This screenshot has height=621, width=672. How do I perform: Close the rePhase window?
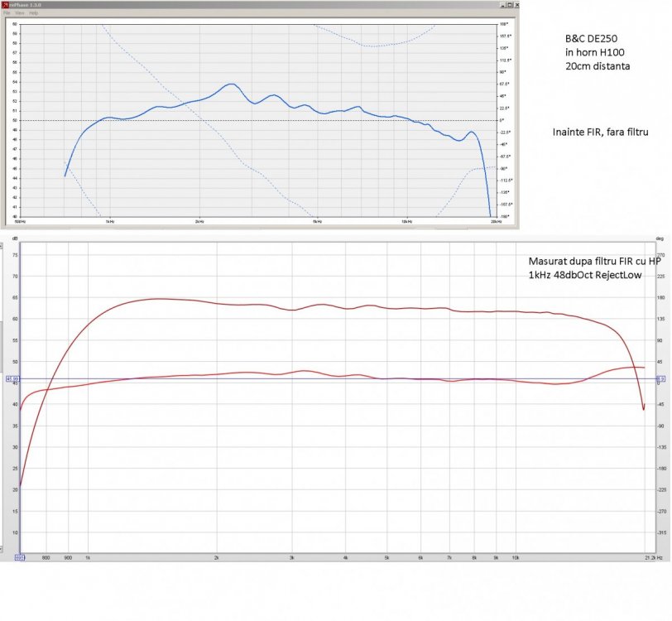pos(516,5)
